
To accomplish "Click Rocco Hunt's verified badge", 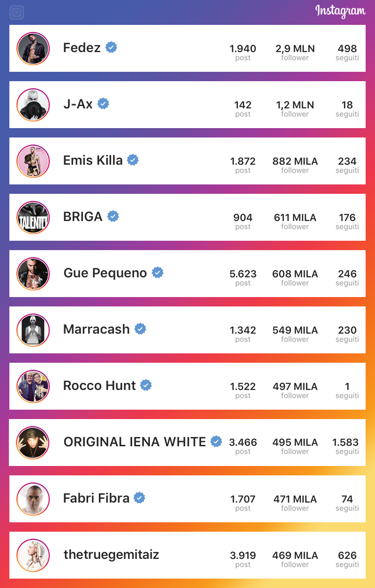I will coord(146,385).
